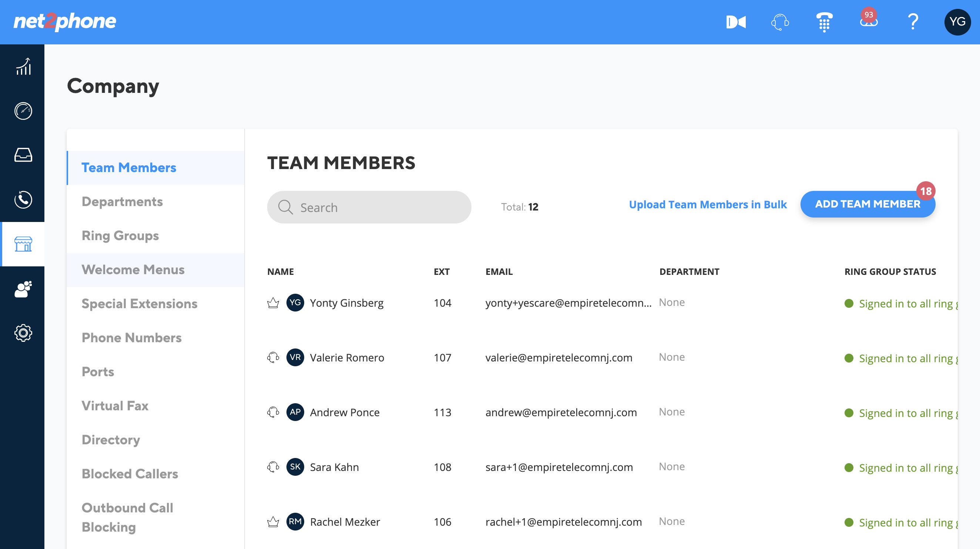Click the ADD TEAM MEMBER button
980x549 pixels.
coord(868,204)
